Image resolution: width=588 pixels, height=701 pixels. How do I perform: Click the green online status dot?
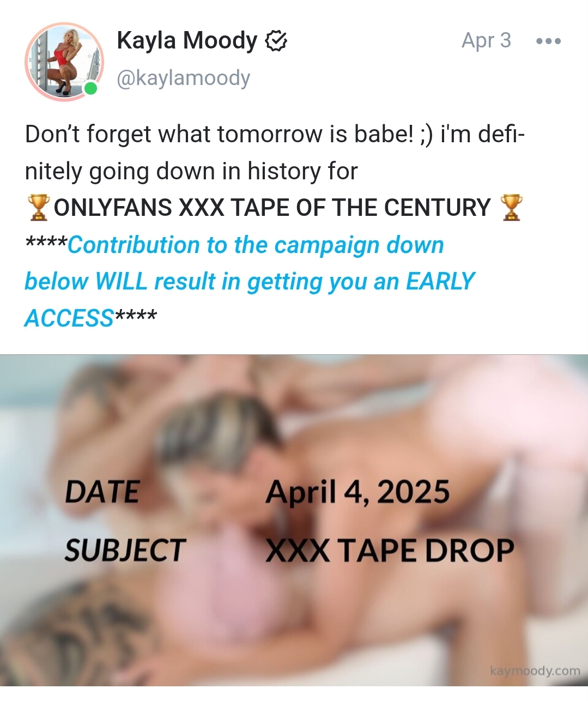click(91, 88)
